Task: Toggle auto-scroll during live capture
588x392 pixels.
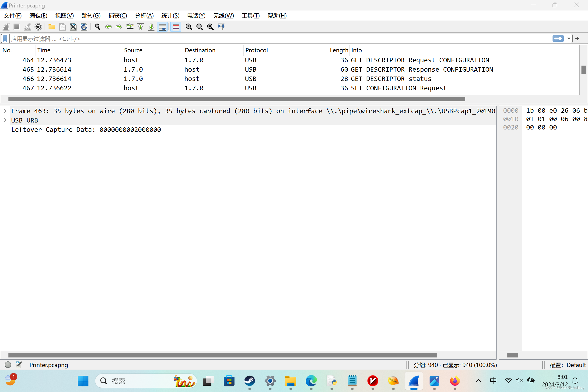Action: point(162,27)
